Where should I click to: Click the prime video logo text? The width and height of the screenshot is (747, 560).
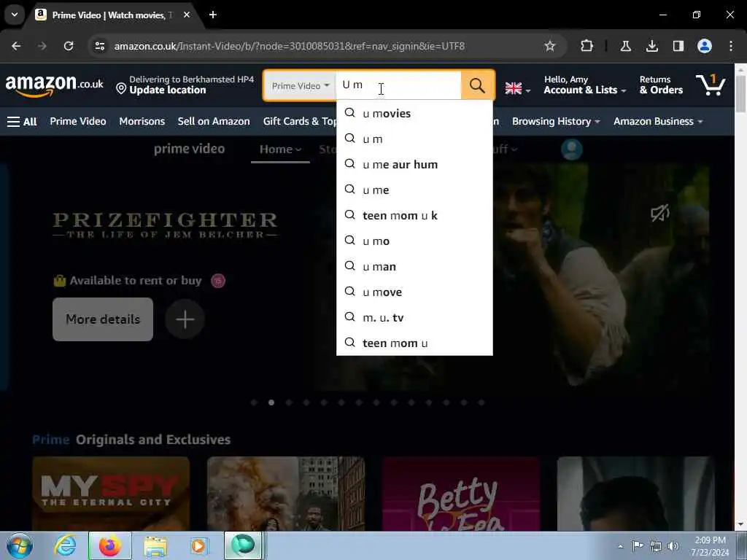(189, 149)
